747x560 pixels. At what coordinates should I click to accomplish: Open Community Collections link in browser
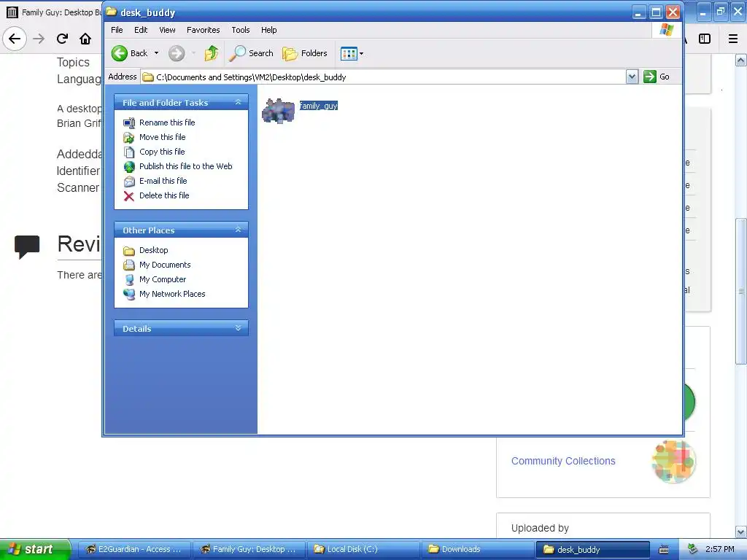[x=563, y=461]
